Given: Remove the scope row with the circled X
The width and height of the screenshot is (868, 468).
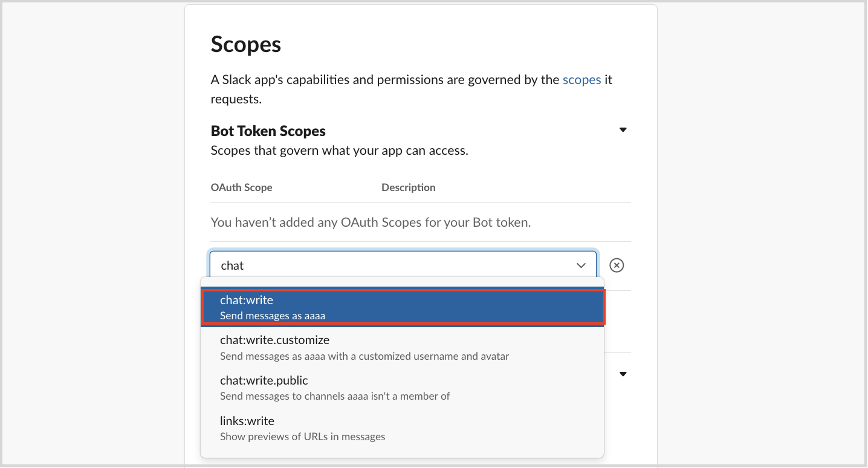Looking at the screenshot, I should click(x=617, y=265).
